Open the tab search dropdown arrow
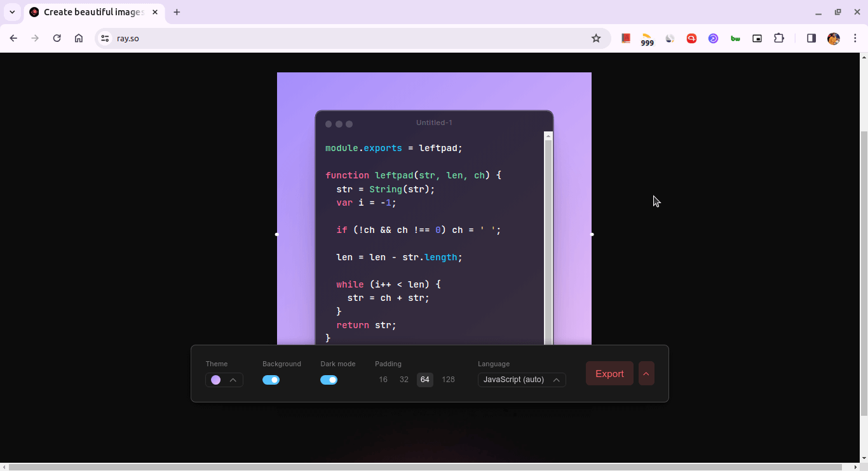This screenshot has height=471, width=868. (x=12, y=12)
